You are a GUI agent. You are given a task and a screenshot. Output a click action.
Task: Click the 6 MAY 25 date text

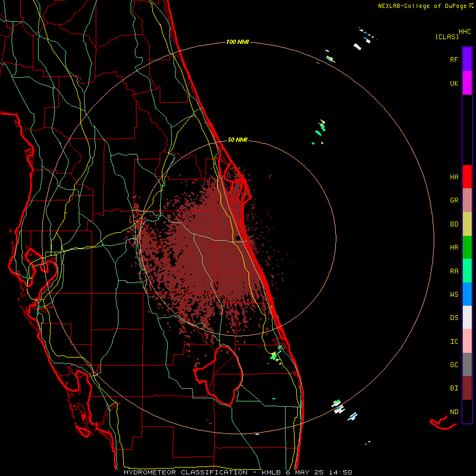(305, 472)
